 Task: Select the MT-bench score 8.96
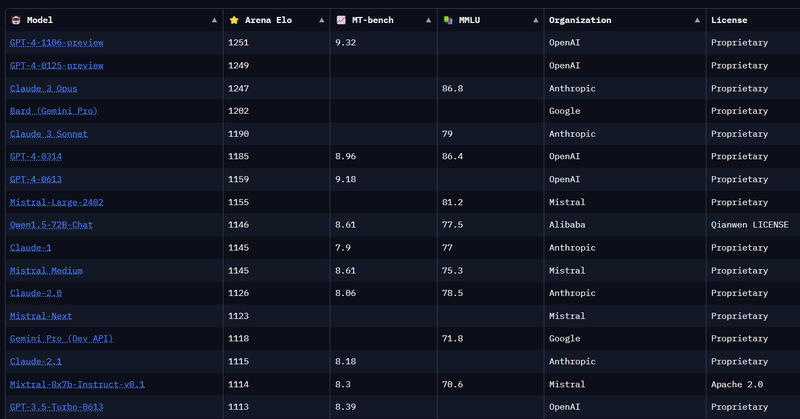point(345,157)
